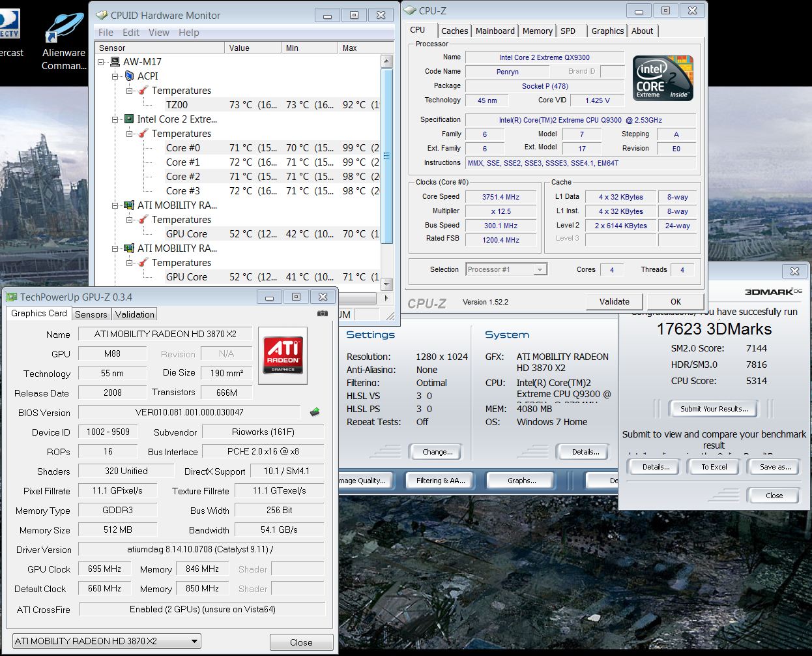Switch to the Graphics tab in CPU-Z
812x656 pixels.
(607, 31)
